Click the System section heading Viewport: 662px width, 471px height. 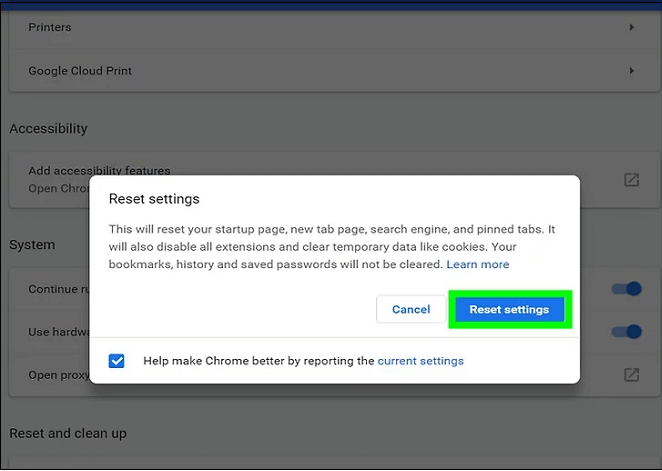(32, 245)
